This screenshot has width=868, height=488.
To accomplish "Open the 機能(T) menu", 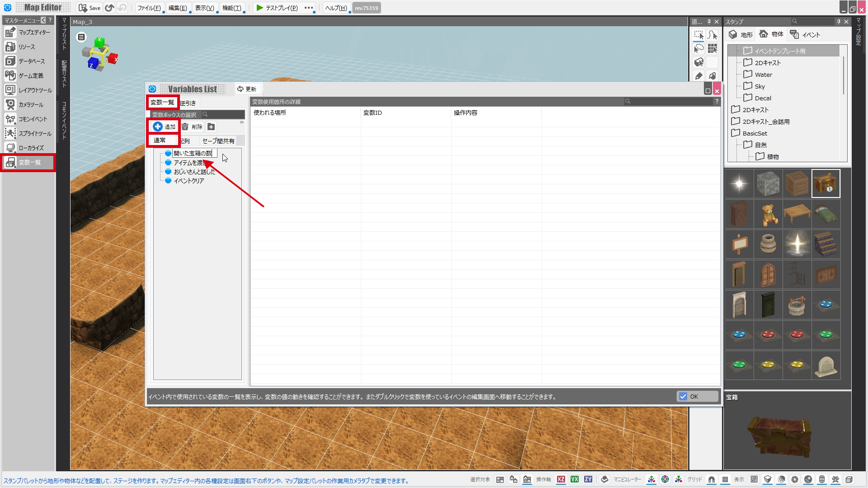I will coord(231,8).
